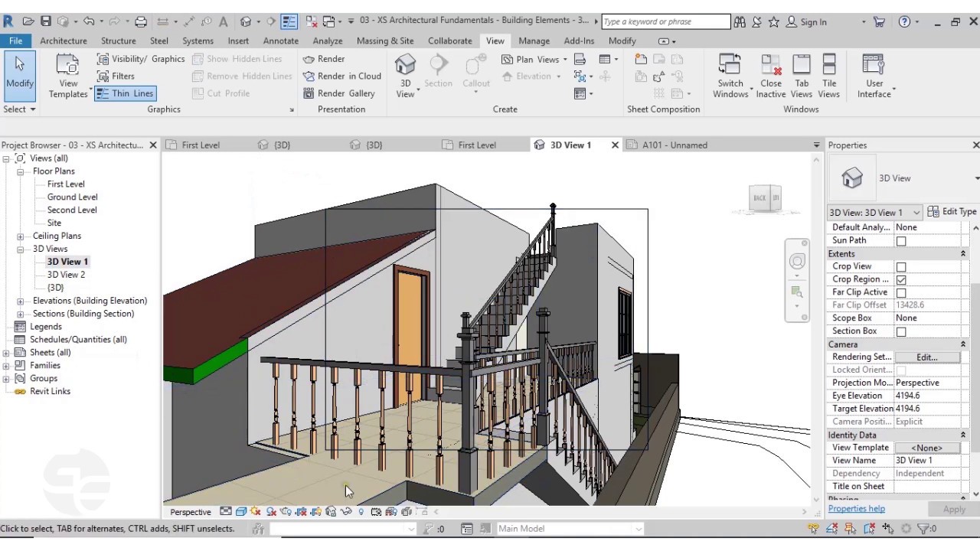
Task: Click View Template <None> button
Action: [927, 448]
